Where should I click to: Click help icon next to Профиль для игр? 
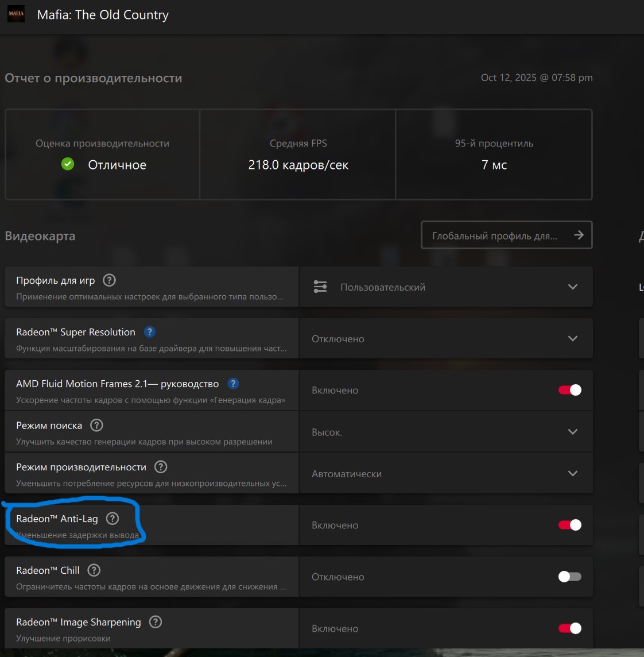(x=109, y=280)
